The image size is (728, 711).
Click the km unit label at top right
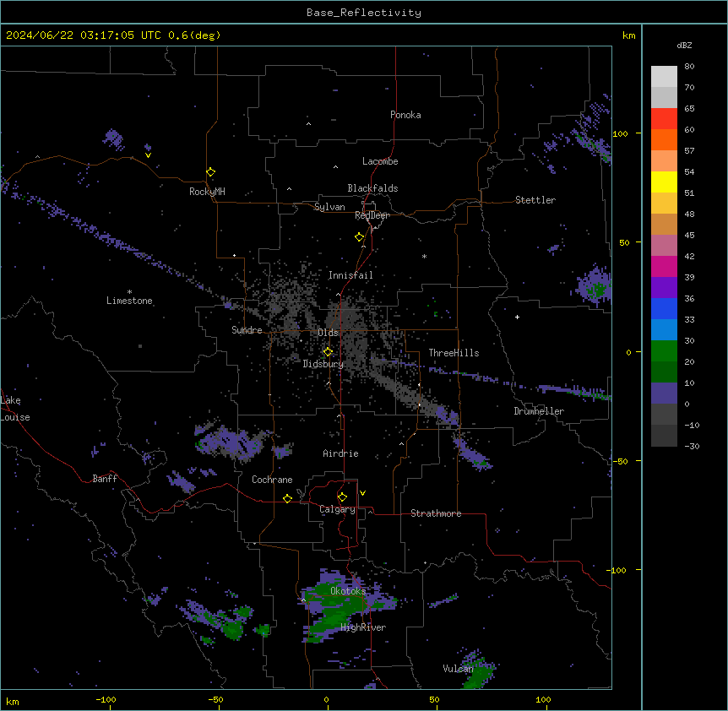(628, 35)
